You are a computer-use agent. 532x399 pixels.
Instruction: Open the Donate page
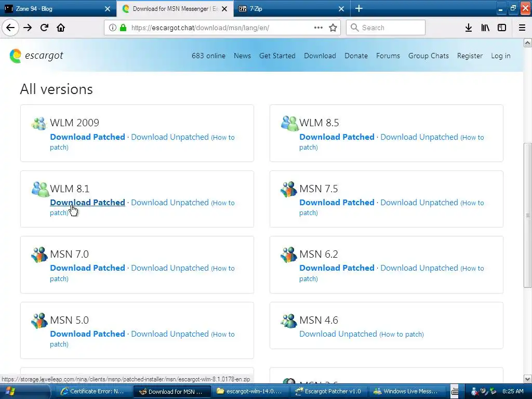(x=356, y=56)
